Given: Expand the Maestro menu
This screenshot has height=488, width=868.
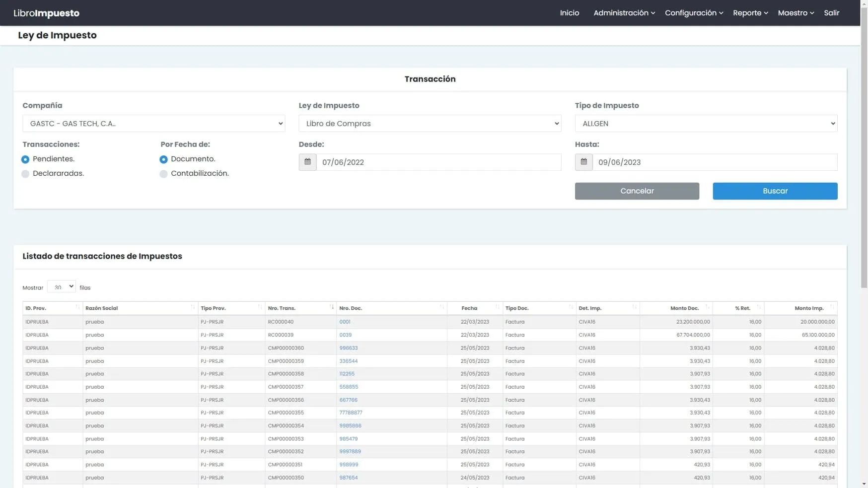Looking at the screenshot, I should tap(796, 13).
